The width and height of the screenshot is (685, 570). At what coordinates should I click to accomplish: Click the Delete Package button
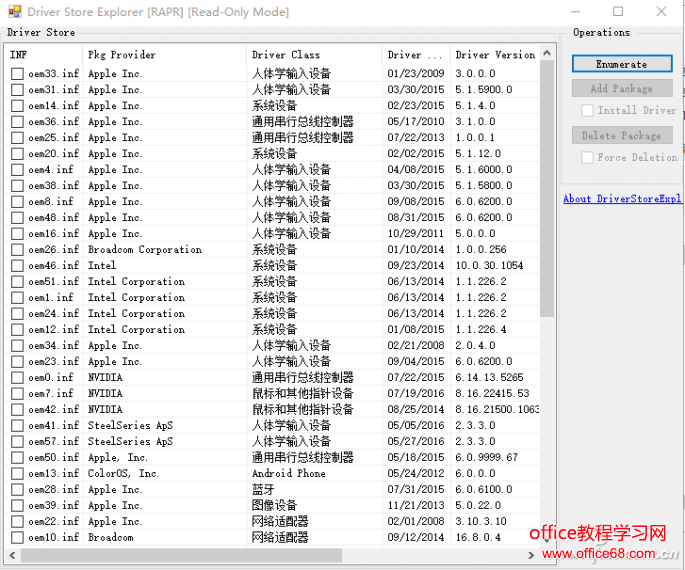coord(621,135)
